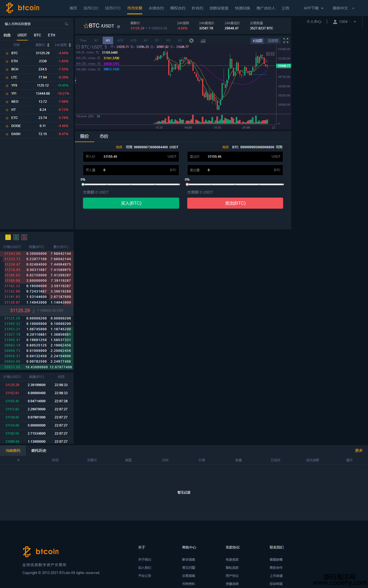Show buy-orders-only order book icon

pyautogui.click(x=16, y=237)
